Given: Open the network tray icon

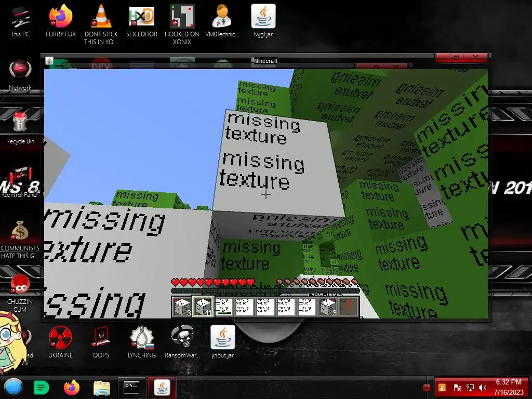Looking at the screenshot, I should pos(470,388).
